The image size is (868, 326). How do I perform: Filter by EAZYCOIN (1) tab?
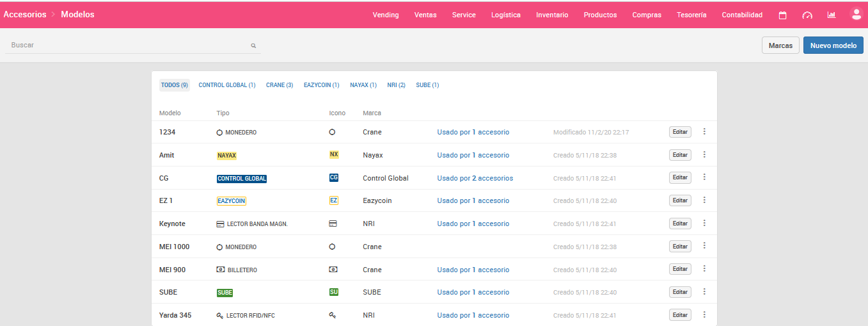click(321, 85)
